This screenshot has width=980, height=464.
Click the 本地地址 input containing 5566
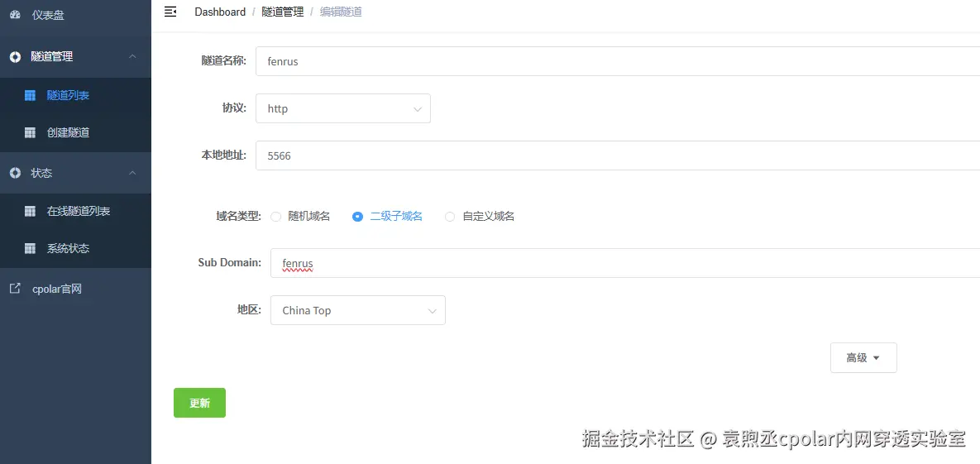point(618,155)
